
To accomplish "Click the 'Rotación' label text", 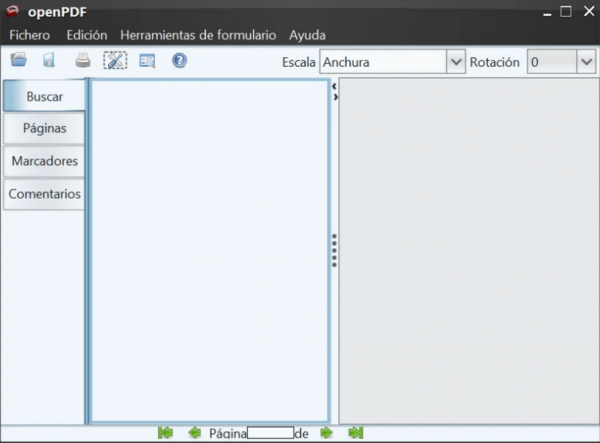I will [494, 62].
